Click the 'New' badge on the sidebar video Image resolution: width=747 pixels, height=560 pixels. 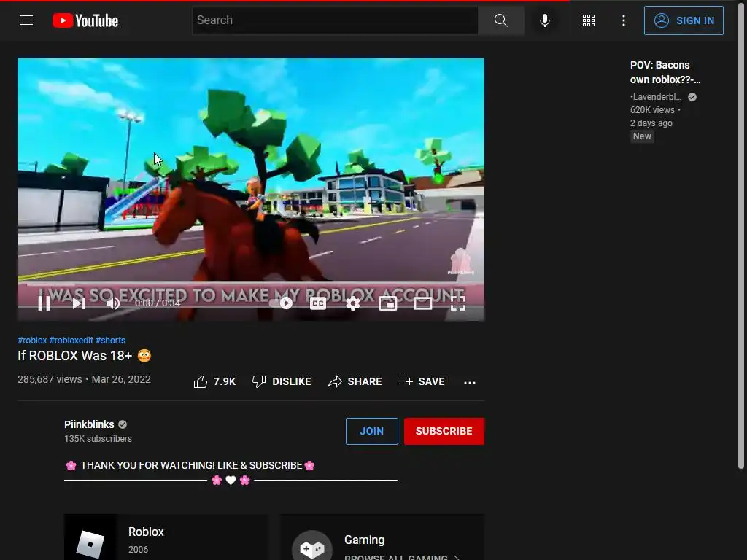[642, 136]
